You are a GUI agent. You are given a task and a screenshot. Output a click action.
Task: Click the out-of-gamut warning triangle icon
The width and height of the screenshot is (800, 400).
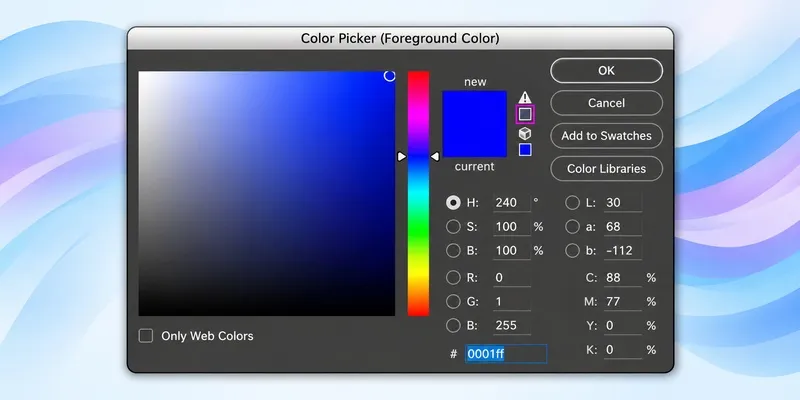pos(525,97)
